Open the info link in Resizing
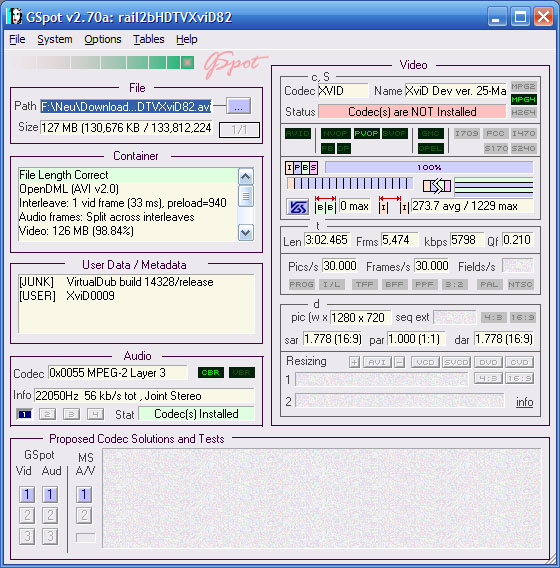Image resolution: width=560 pixels, height=568 pixels. point(525,402)
